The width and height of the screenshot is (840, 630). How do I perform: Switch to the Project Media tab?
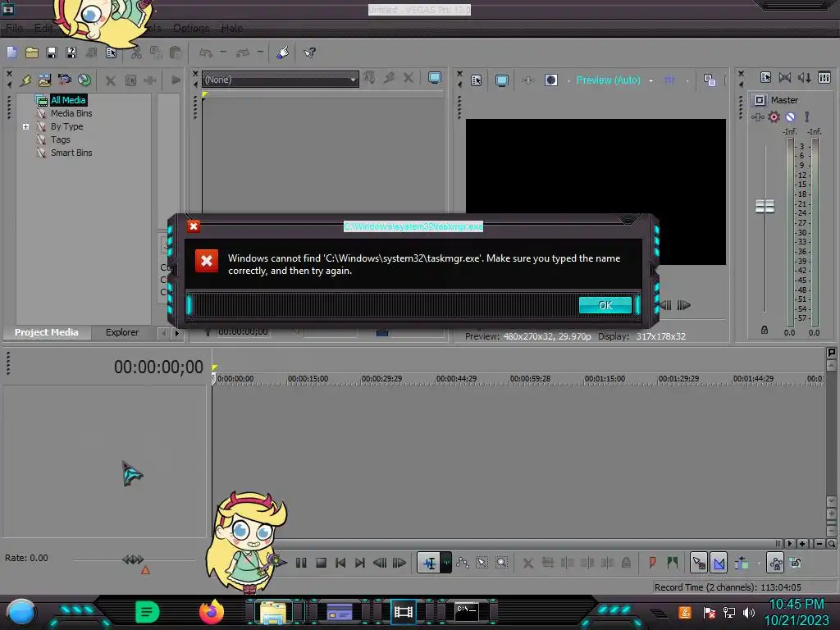tap(46, 332)
